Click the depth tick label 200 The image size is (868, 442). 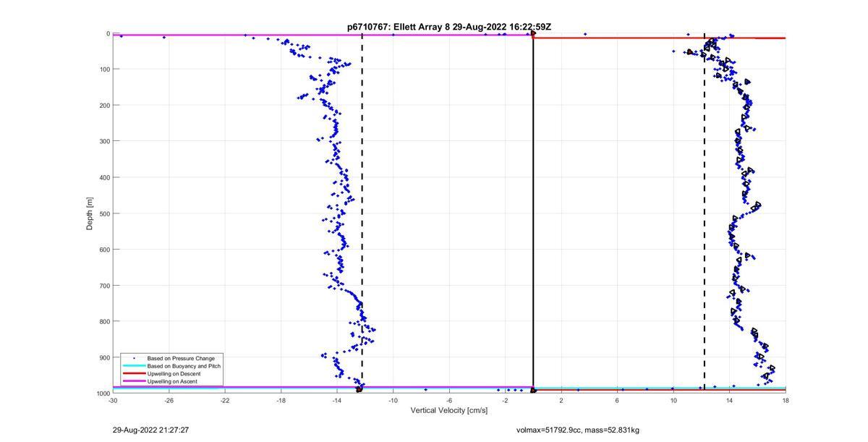[x=104, y=106]
